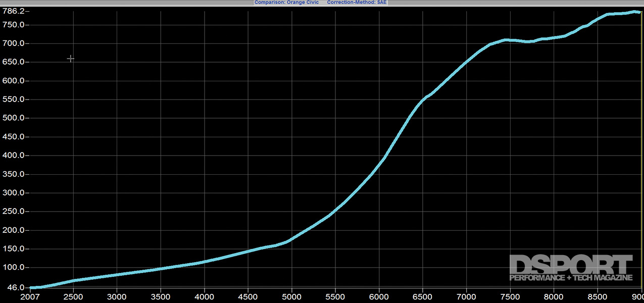Image resolution: width=644 pixels, height=303 pixels.
Task: Click the crosshair cursor marker near 650.0
Action: 70,59
